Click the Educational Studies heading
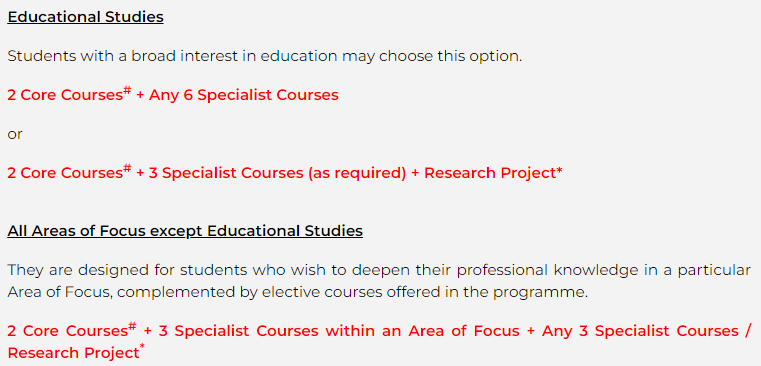761x366 pixels. click(85, 17)
